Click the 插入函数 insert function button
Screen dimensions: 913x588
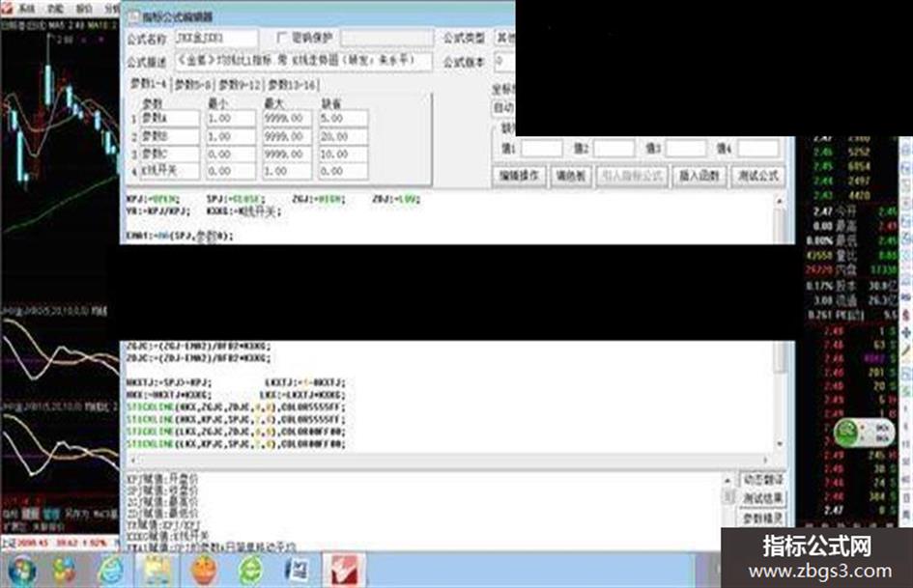pos(699,175)
